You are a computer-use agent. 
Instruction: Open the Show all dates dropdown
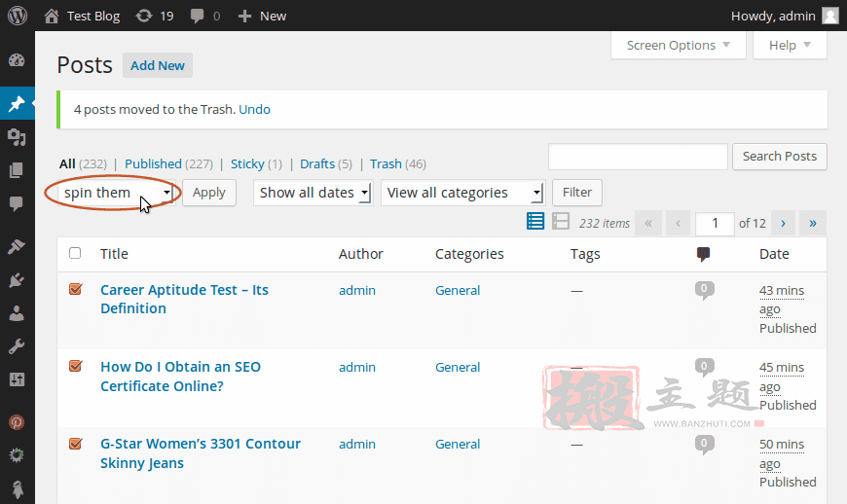point(313,193)
